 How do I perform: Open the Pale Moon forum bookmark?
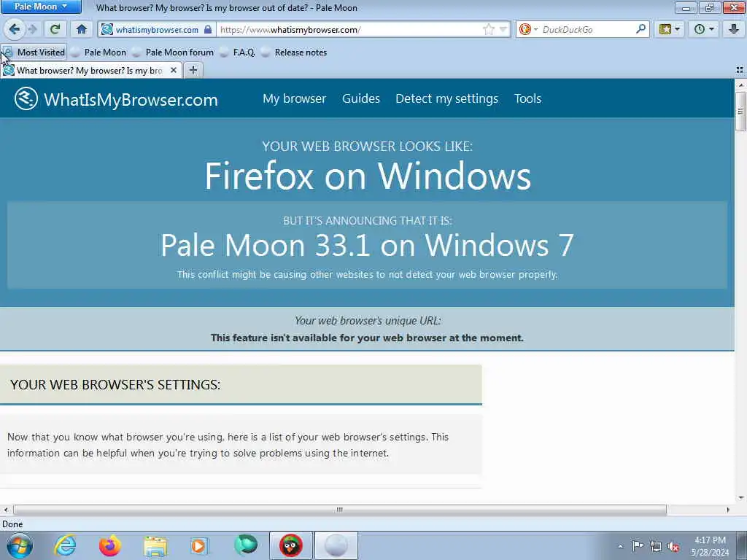point(173,52)
